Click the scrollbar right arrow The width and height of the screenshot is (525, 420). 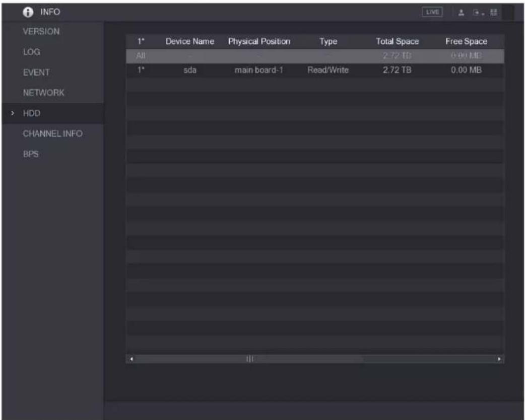coord(499,359)
